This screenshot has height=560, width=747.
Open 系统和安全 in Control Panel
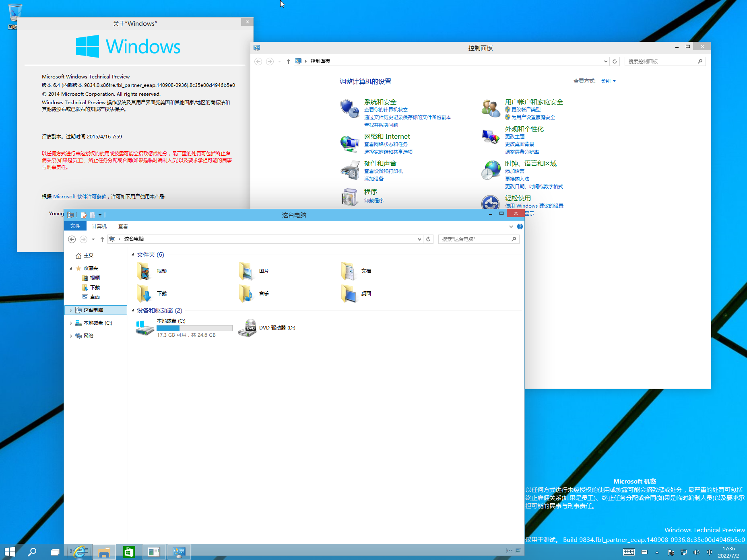[380, 102]
